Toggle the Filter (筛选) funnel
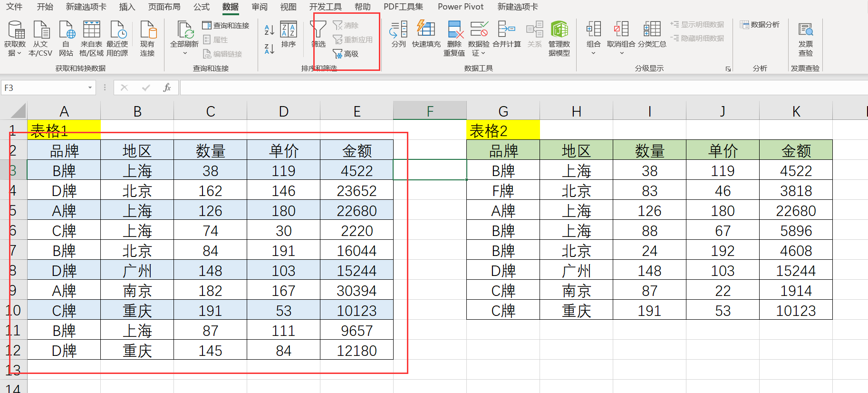Image resolution: width=868 pixels, height=393 pixels. click(x=318, y=34)
